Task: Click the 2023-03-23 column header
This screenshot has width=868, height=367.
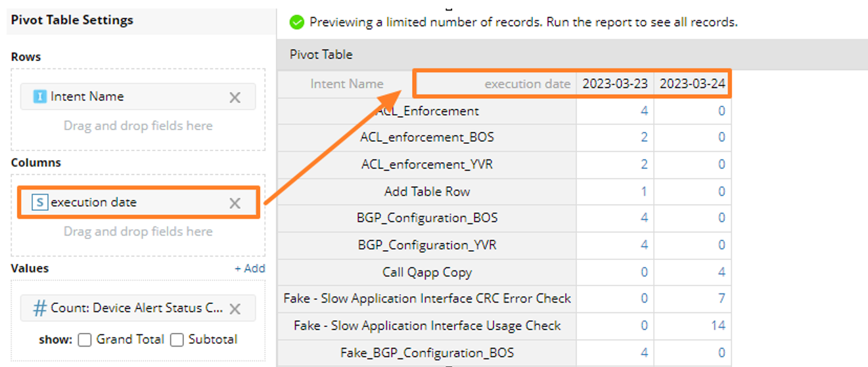Action: coord(615,83)
